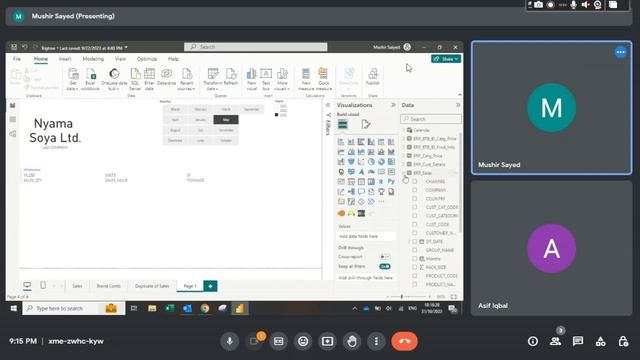Open the emoji reactions button
Screen dimensions: 640x360
tap(303, 341)
